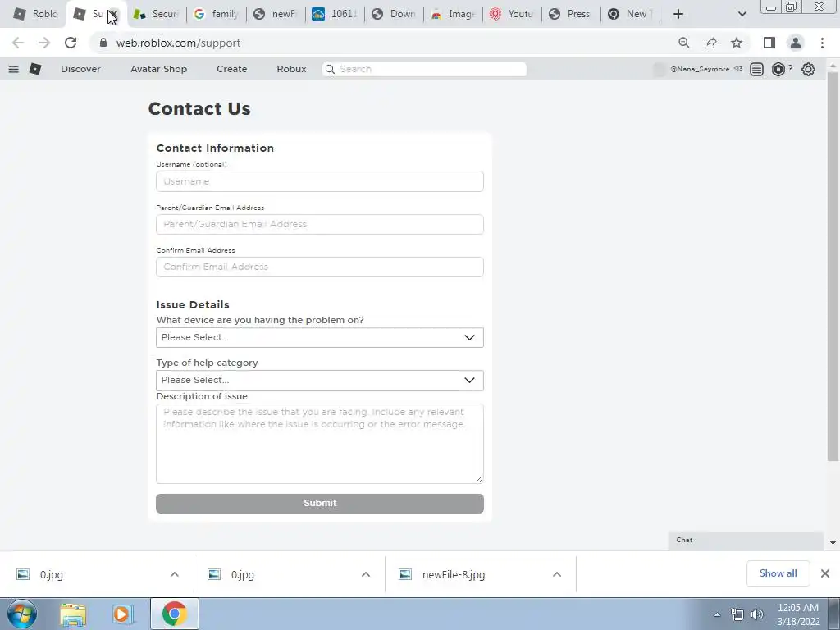Go to Discover in Roblox nav

tap(80, 69)
